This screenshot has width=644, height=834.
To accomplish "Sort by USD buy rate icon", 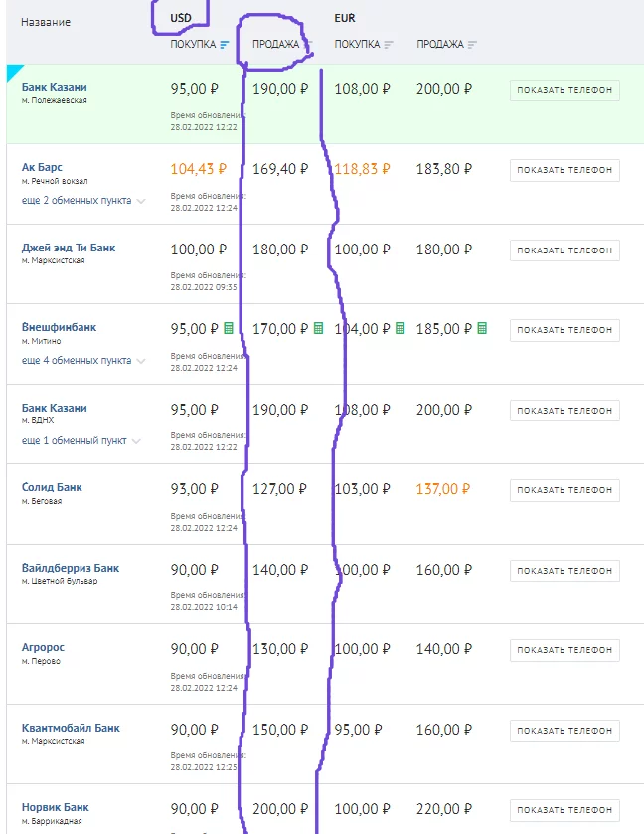I will 225,44.
